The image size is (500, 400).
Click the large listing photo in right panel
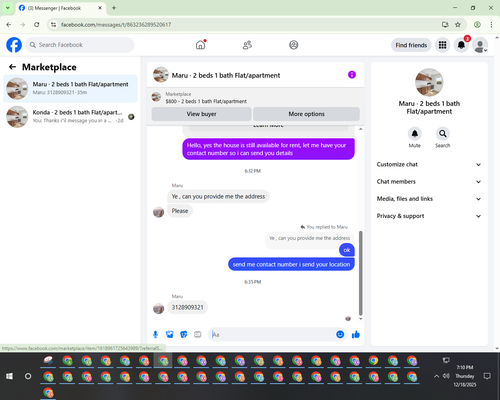[x=429, y=82]
